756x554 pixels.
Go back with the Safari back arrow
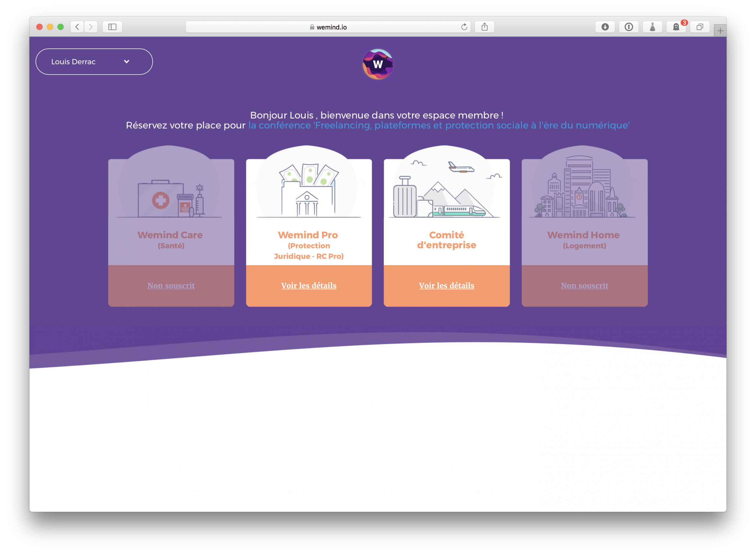point(77,27)
